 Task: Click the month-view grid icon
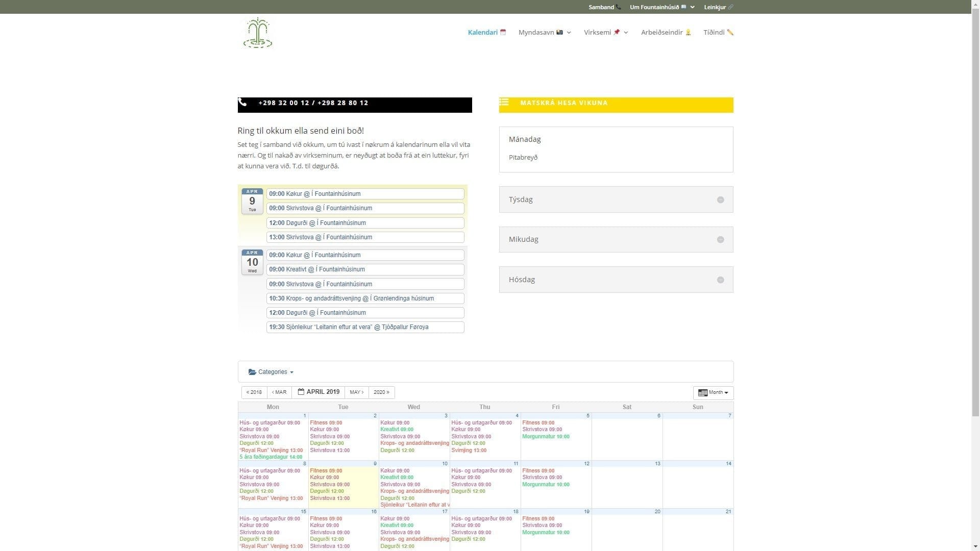tap(702, 393)
